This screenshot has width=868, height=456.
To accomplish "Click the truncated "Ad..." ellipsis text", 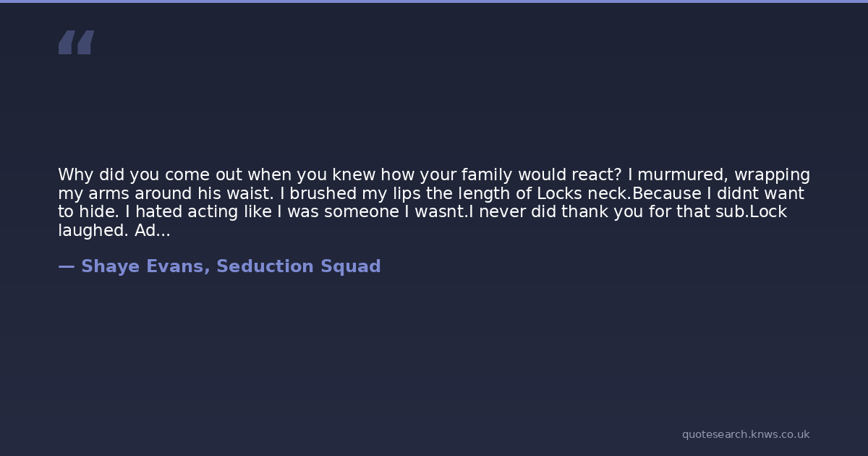I will pyautogui.click(x=152, y=231).
